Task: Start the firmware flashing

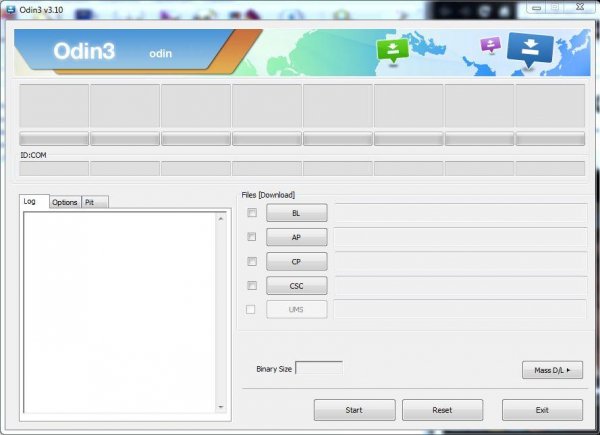Action: point(354,410)
